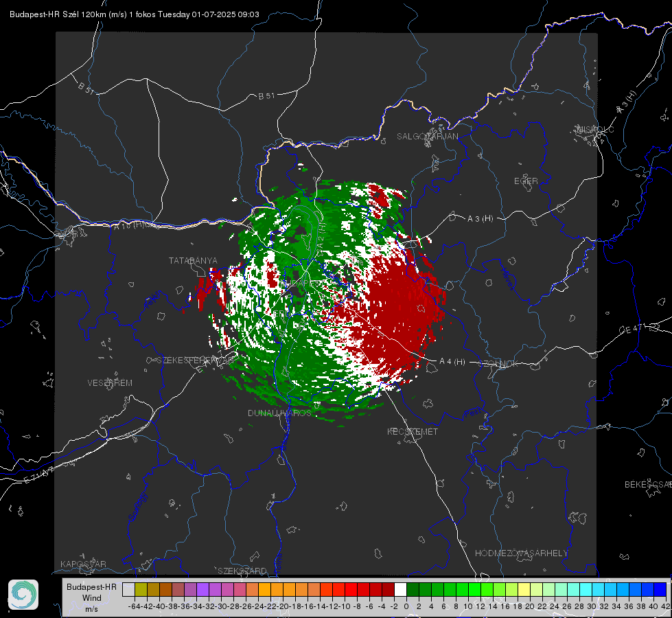Viewport: 672px width, 618px height.
Task: Click the swirl weather-service logo icon
Action: tap(23, 595)
